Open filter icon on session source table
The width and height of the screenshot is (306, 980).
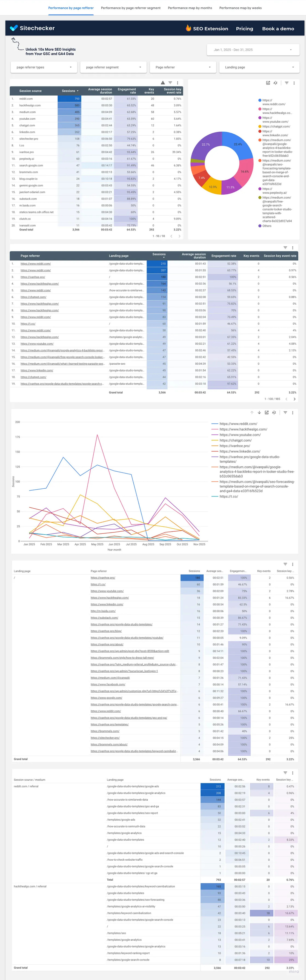coord(170,83)
